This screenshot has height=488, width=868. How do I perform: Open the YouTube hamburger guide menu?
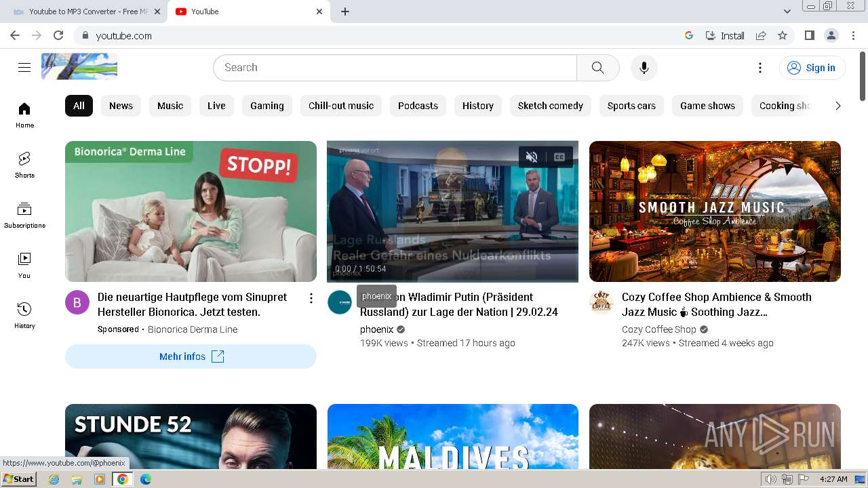point(24,67)
